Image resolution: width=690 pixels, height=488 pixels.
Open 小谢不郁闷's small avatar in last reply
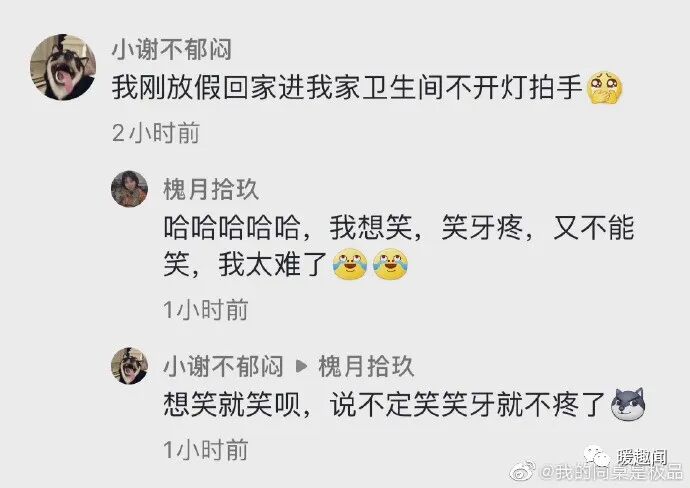pos(129,366)
